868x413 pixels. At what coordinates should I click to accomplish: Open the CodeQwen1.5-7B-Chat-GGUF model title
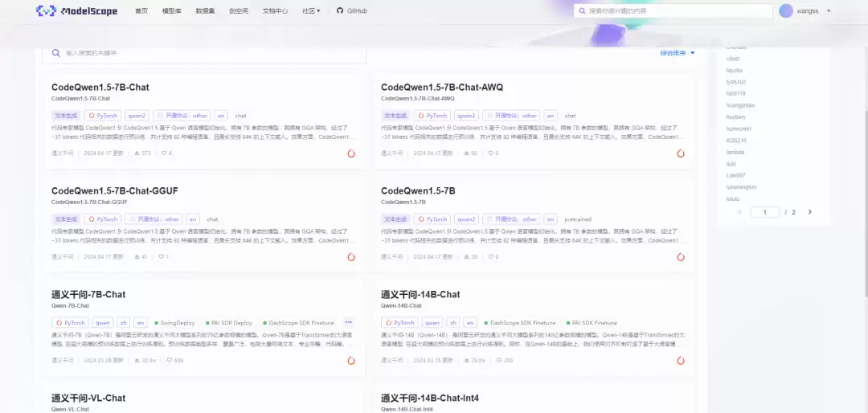click(115, 191)
